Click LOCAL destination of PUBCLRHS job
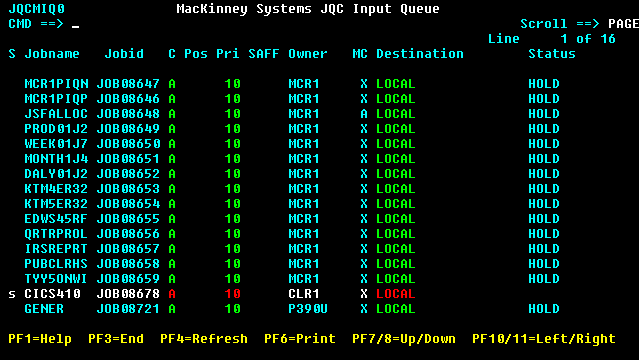639x360 pixels. pos(395,264)
